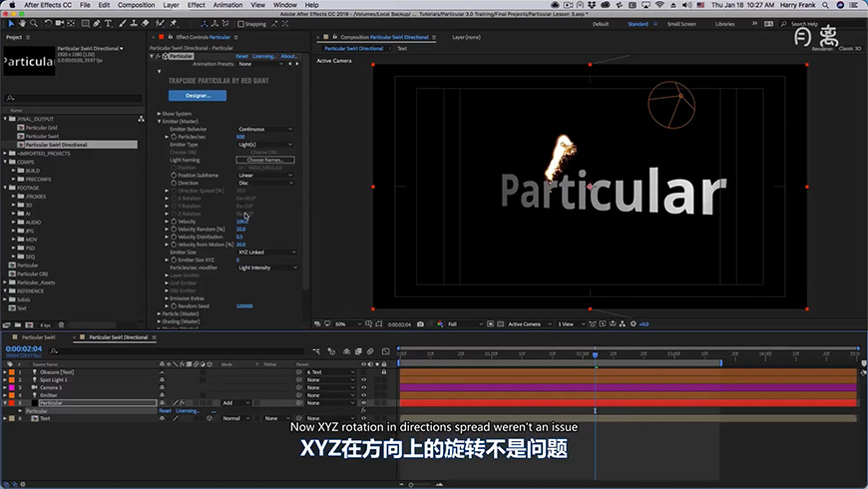Select the Eraser tool
This screenshot has height=489, width=868.
tap(145, 24)
